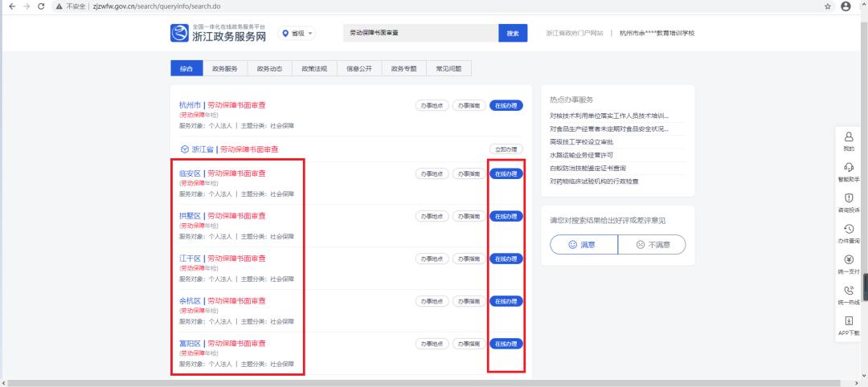
Task: Click 办事指南 for 江干区 result
Action: click(469, 259)
